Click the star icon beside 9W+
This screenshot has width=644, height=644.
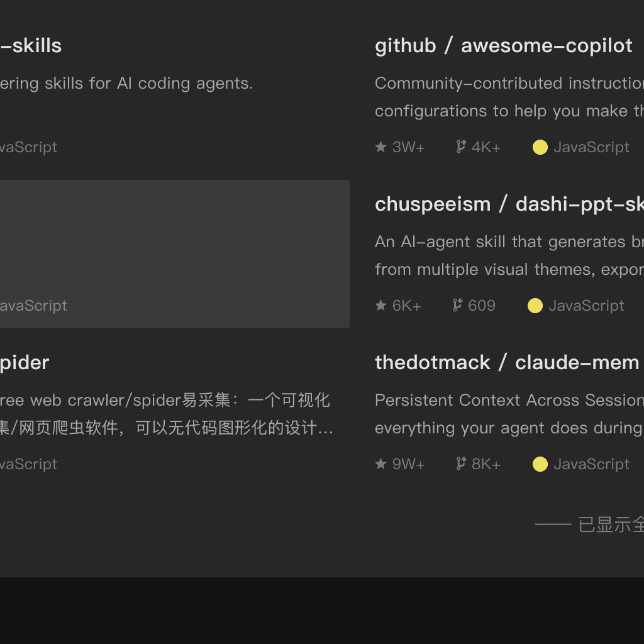pos(380,464)
